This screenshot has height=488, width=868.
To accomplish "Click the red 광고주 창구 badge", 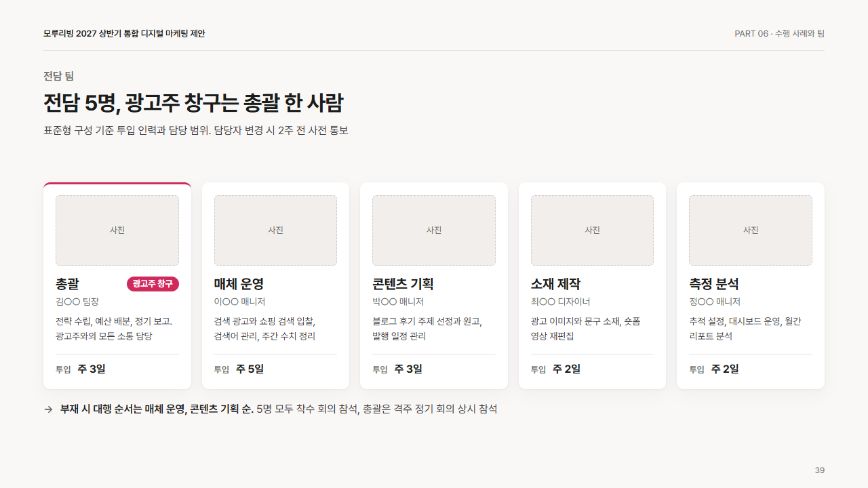I will [153, 284].
